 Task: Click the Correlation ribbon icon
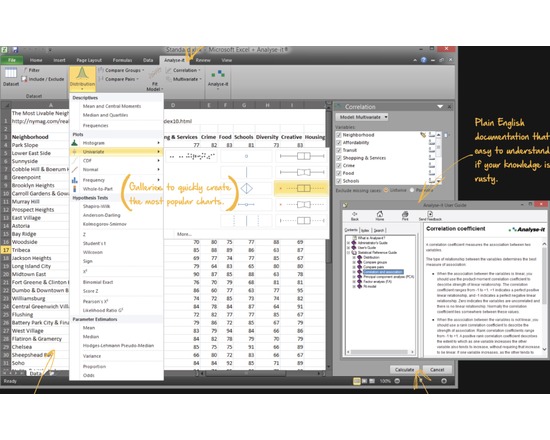169,70
